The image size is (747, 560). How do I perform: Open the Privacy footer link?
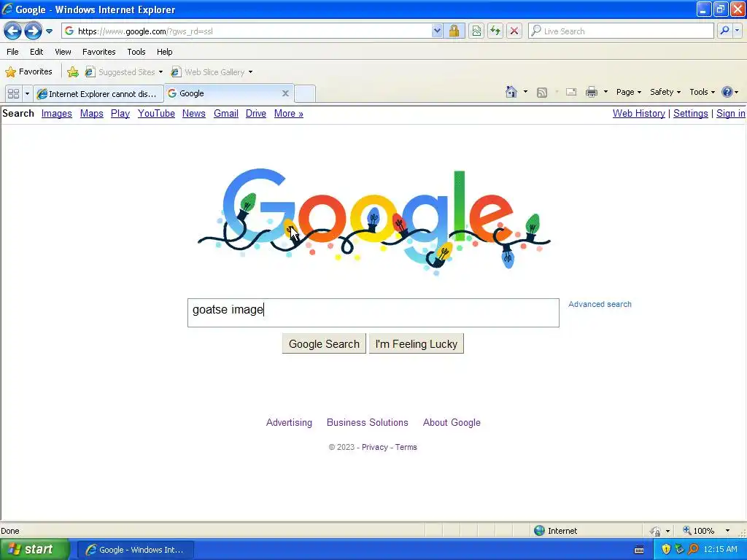coord(375,448)
